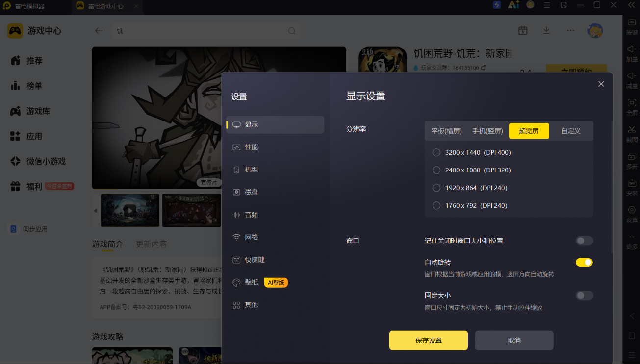The image size is (640, 364).
Task: Click the user avatar in Game Center header
Action: click(x=595, y=31)
